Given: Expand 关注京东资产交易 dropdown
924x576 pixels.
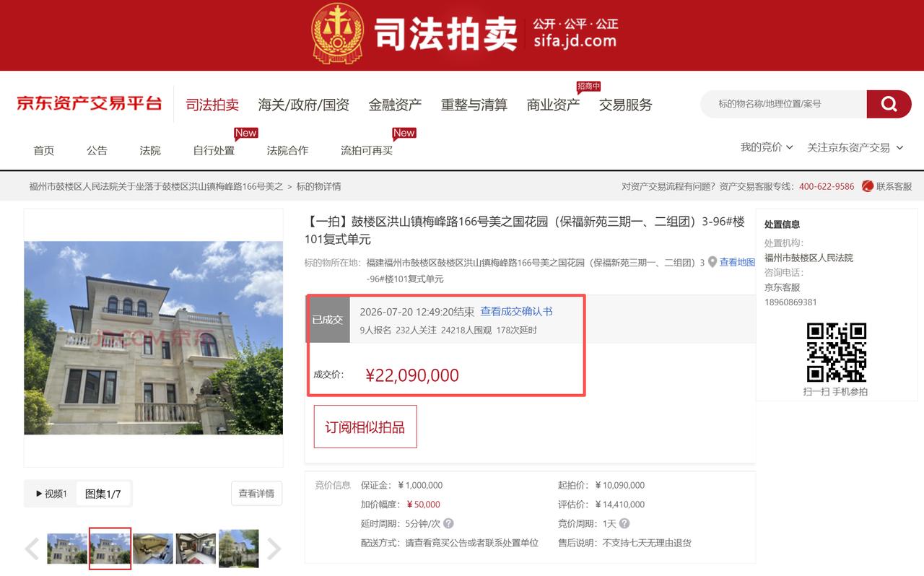Looking at the screenshot, I should [x=855, y=147].
